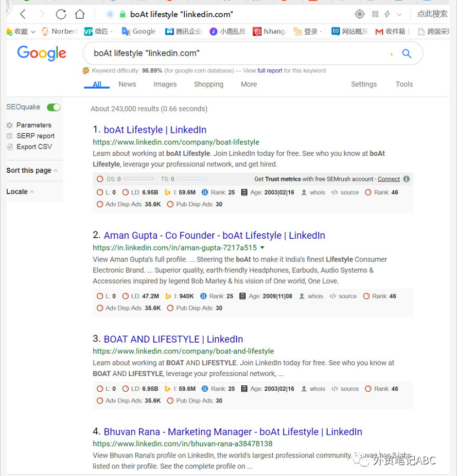Screen dimensions: 457x476
Task: Open BOAT AND LIFESTYLE | LinkedIn result
Action: click(x=173, y=339)
